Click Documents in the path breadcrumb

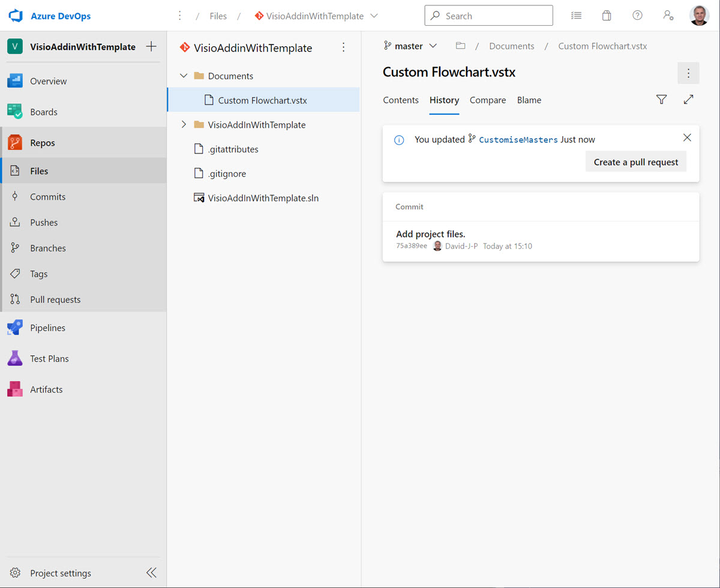[512, 46]
